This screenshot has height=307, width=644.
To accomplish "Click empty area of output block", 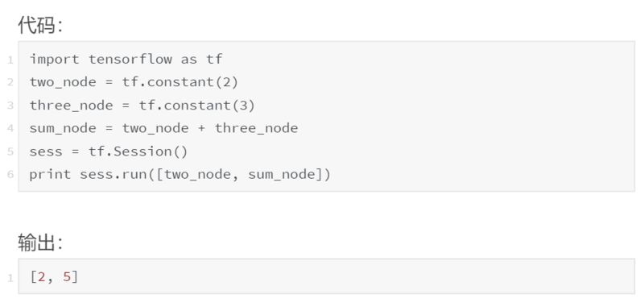I will click(x=353, y=276).
